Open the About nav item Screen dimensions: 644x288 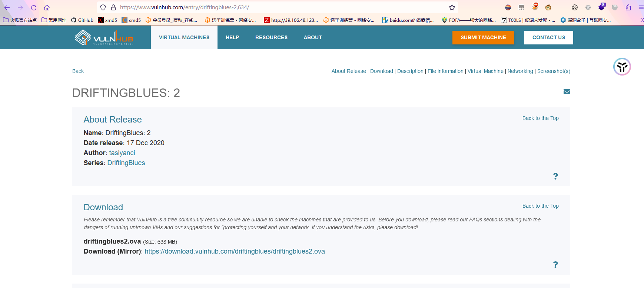(313, 37)
